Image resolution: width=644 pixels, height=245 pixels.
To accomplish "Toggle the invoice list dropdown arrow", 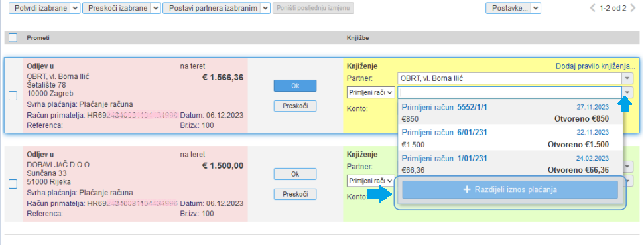I will 627,92.
